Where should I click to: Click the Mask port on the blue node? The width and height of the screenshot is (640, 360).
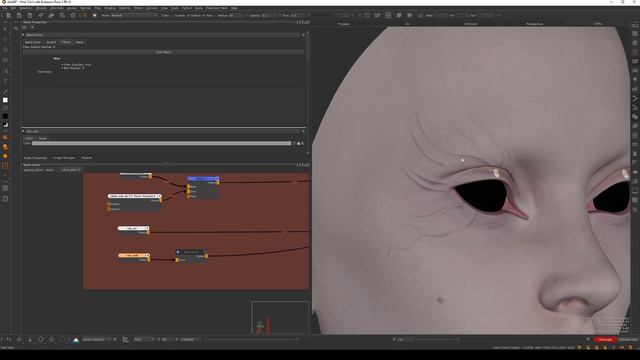[x=189, y=196]
